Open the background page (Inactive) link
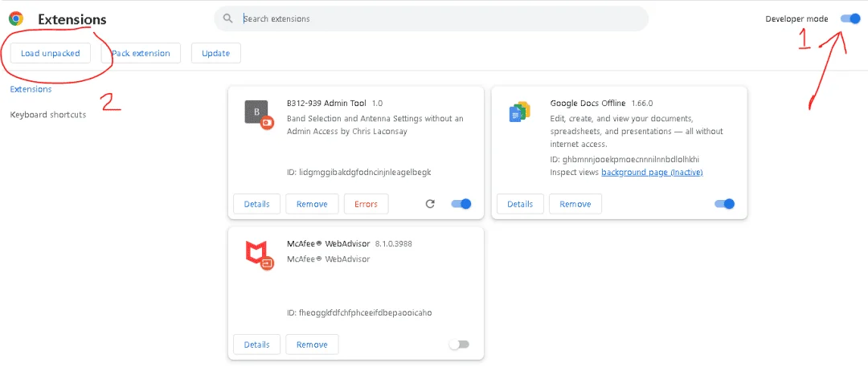 (x=652, y=173)
